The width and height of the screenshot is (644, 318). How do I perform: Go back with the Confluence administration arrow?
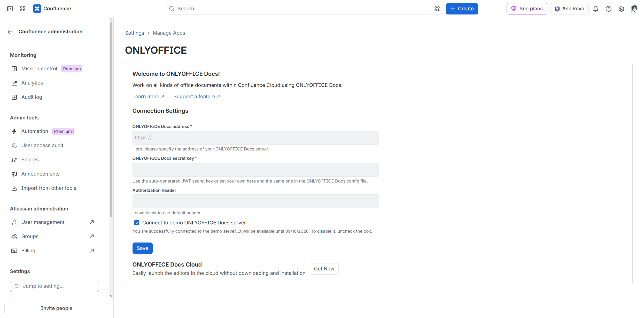tap(10, 32)
